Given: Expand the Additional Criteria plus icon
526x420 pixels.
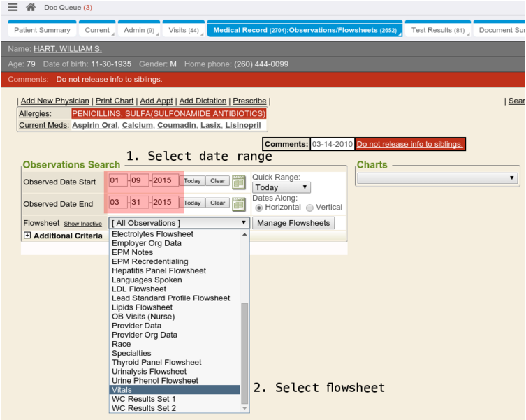Looking at the screenshot, I should pyautogui.click(x=27, y=236).
